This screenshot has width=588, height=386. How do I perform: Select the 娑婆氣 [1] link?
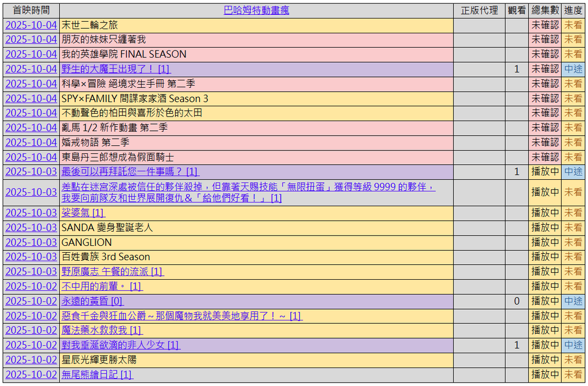(83, 213)
